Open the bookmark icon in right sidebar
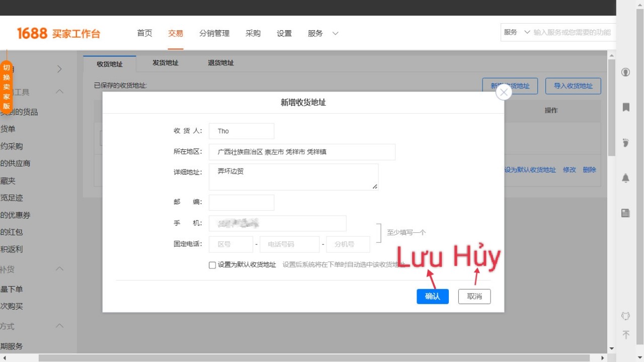This screenshot has height=362, width=644. (626, 107)
